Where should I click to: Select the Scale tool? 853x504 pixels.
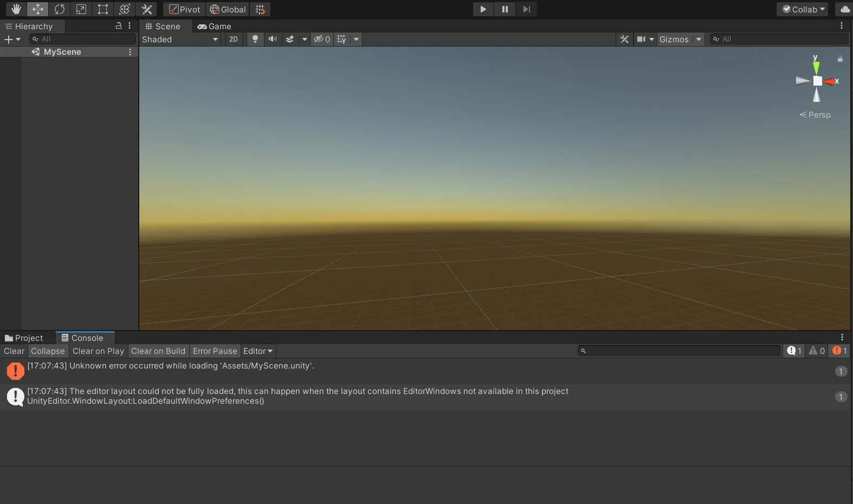(x=81, y=9)
